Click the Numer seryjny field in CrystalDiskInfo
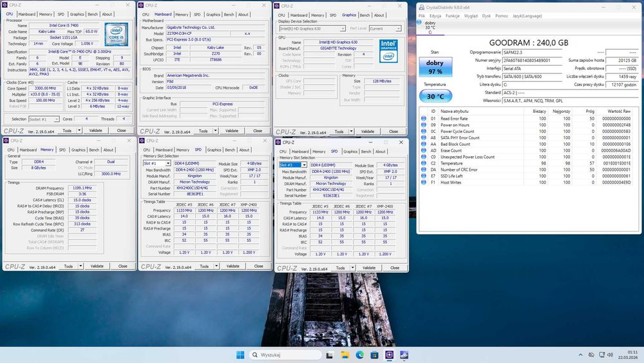Image resolution: width=644 pixels, height=363 pixels. coord(533,61)
